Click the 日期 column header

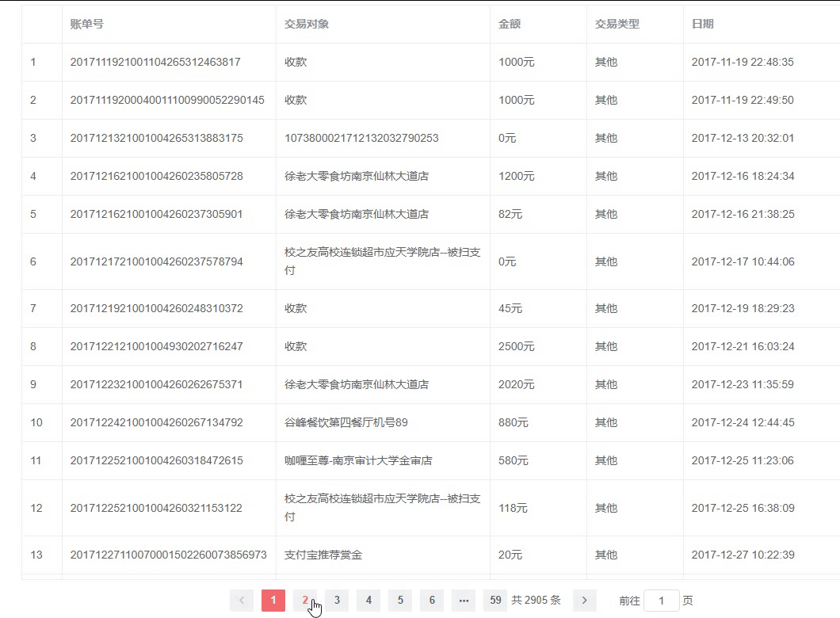coord(702,24)
